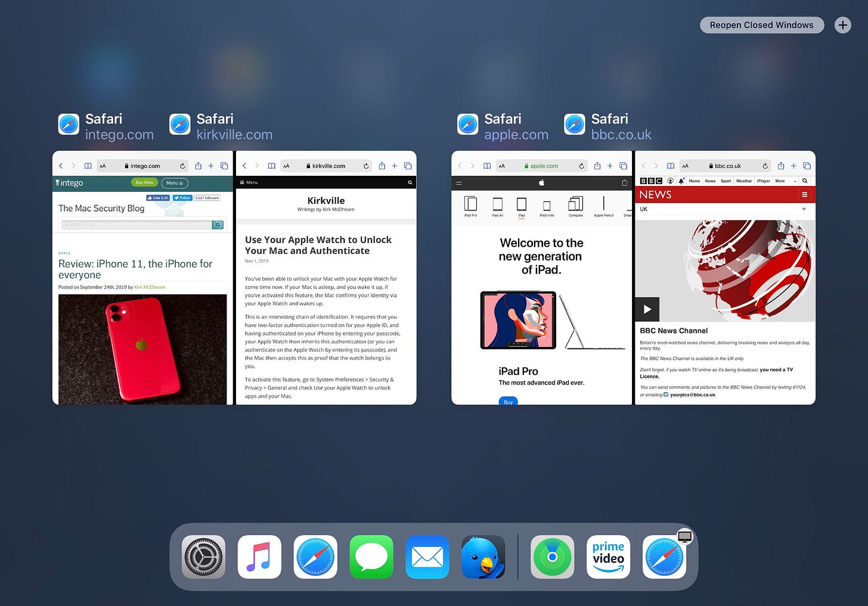
Task: Click bbc.co.uk address bar
Action: coord(725,166)
